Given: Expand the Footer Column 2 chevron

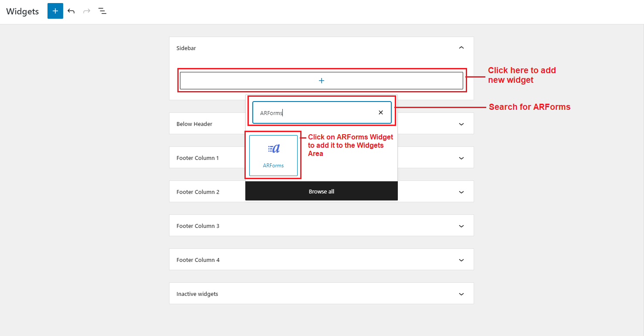Looking at the screenshot, I should (461, 192).
